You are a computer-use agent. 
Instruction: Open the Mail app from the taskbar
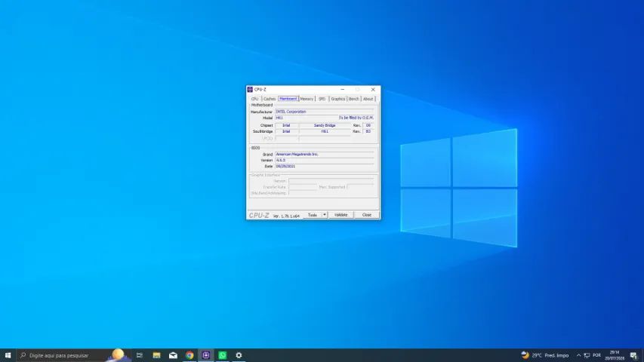(173, 355)
